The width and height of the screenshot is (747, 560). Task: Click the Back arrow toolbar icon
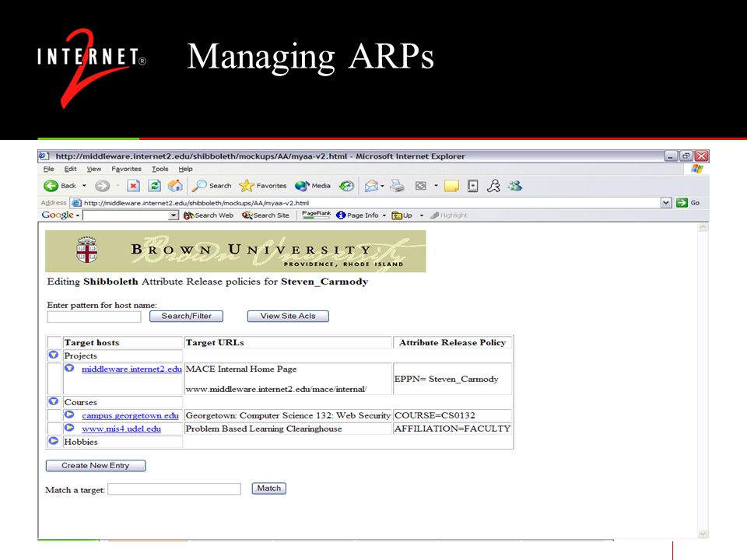pos(51,186)
